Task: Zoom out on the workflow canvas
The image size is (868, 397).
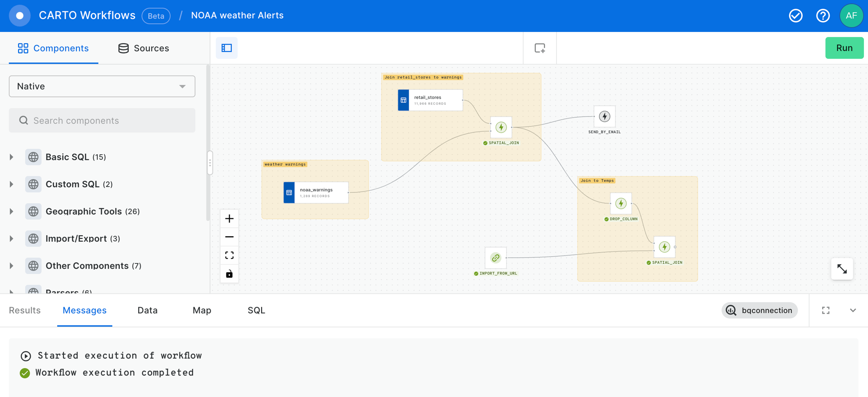Action: pyautogui.click(x=229, y=237)
